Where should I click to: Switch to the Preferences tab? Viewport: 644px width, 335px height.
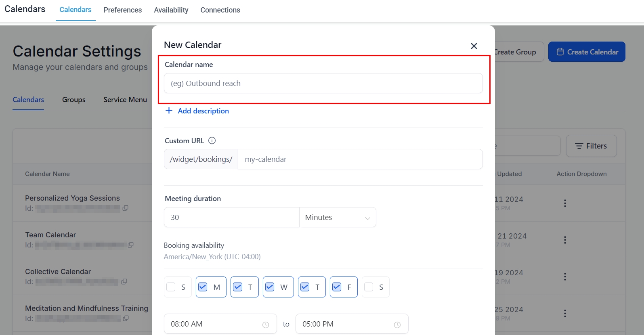point(123,10)
